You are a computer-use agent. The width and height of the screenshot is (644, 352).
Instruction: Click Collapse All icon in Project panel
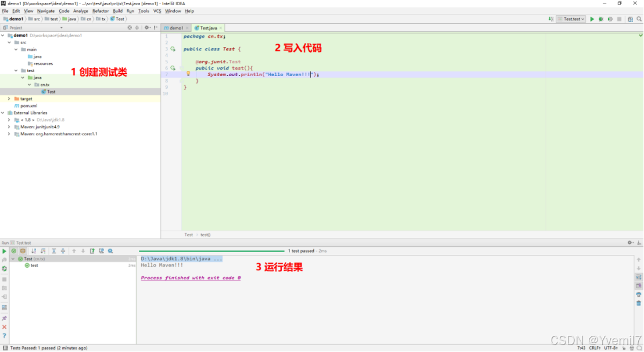tap(137, 27)
